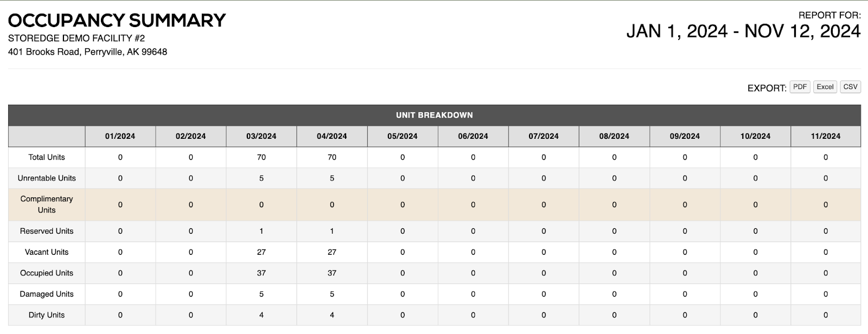Export report as PDF
This screenshot has width=868, height=334.
(800, 87)
